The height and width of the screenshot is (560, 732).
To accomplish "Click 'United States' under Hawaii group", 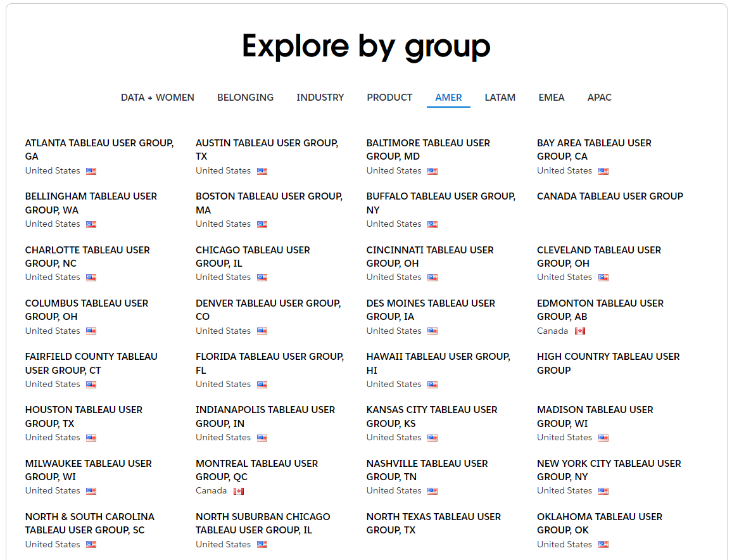I will pyautogui.click(x=393, y=384).
